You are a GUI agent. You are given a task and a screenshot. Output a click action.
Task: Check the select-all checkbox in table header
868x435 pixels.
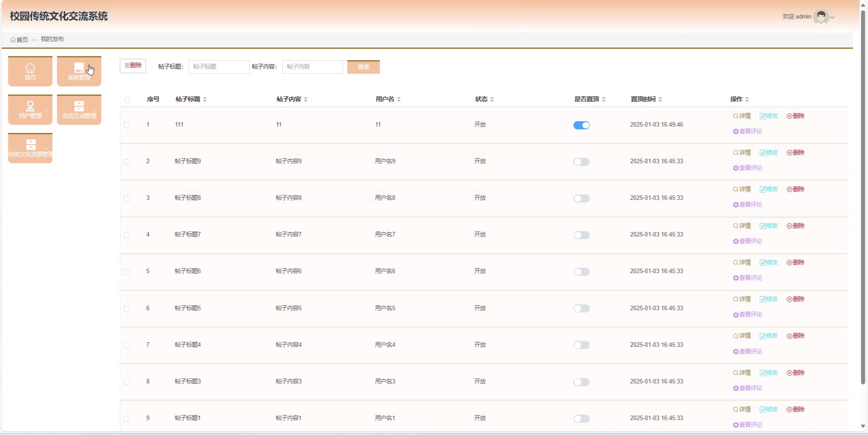tap(127, 99)
